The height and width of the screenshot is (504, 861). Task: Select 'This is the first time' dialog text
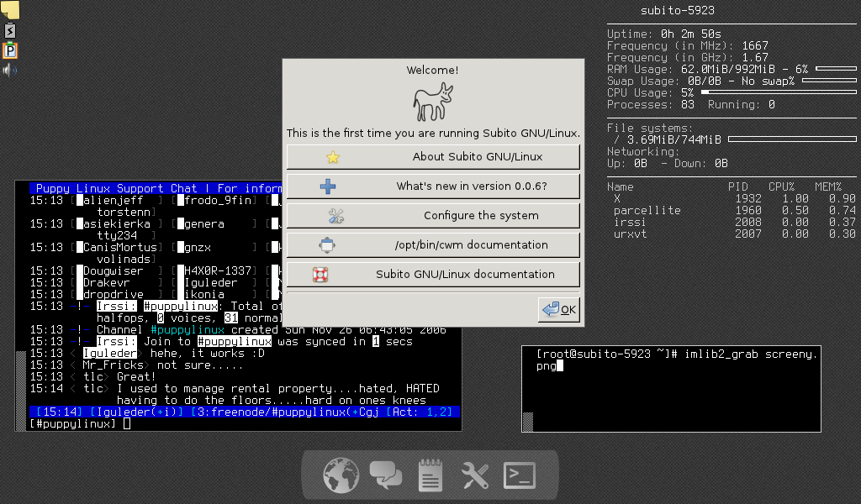pyautogui.click(x=433, y=134)
